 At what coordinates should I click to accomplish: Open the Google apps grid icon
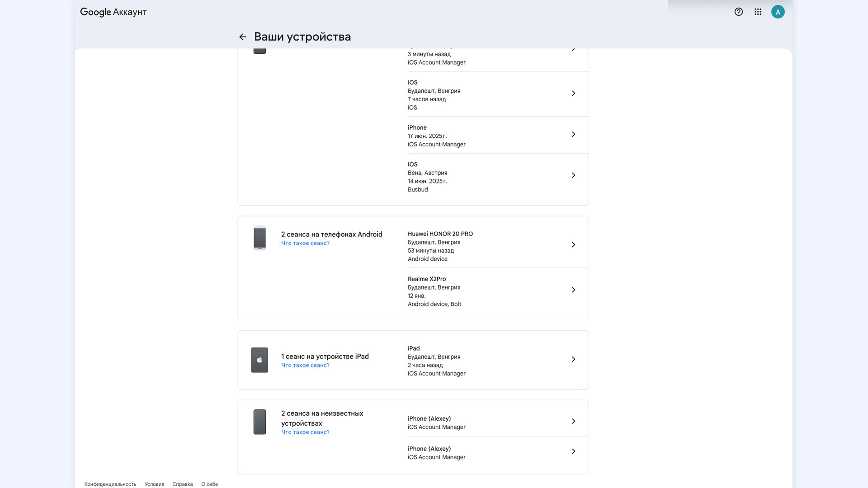pyautogui.click(x=758, y=12)
